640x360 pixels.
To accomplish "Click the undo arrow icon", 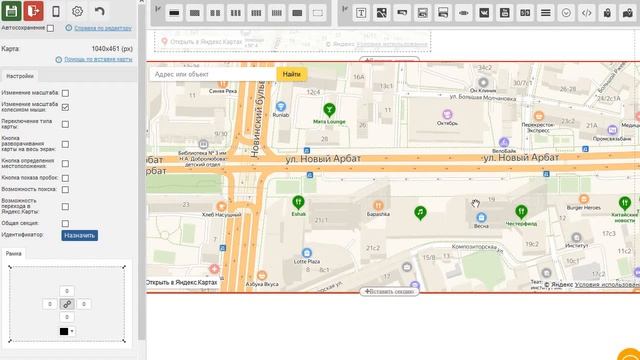I will [99, 11].
